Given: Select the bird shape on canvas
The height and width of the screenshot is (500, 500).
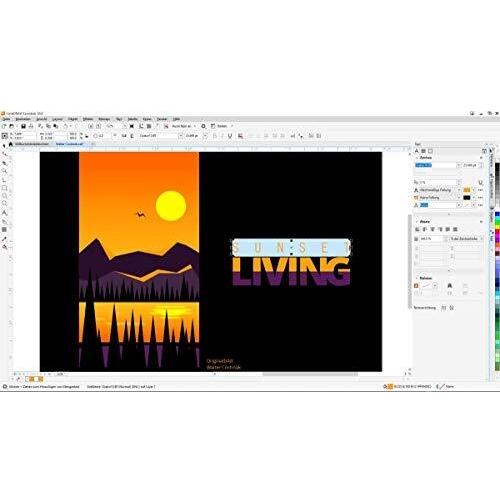Looking at the screenshot, I should [x=141, y=214].
